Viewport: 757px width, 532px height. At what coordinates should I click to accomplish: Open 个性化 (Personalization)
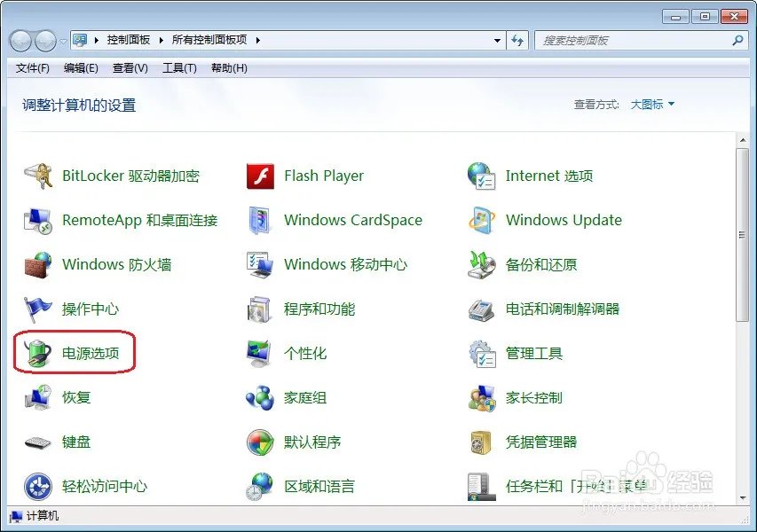click(305, 352)
